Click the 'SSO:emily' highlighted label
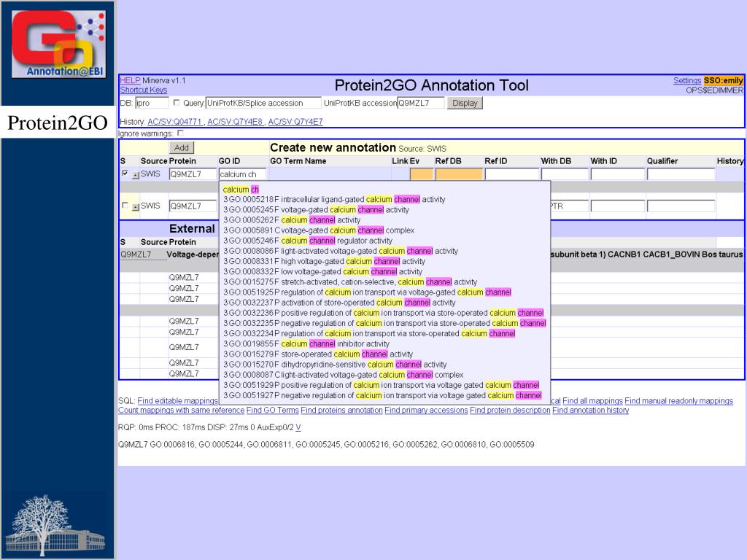The width and height of the screenshot is (747, 560). point(723,80)
